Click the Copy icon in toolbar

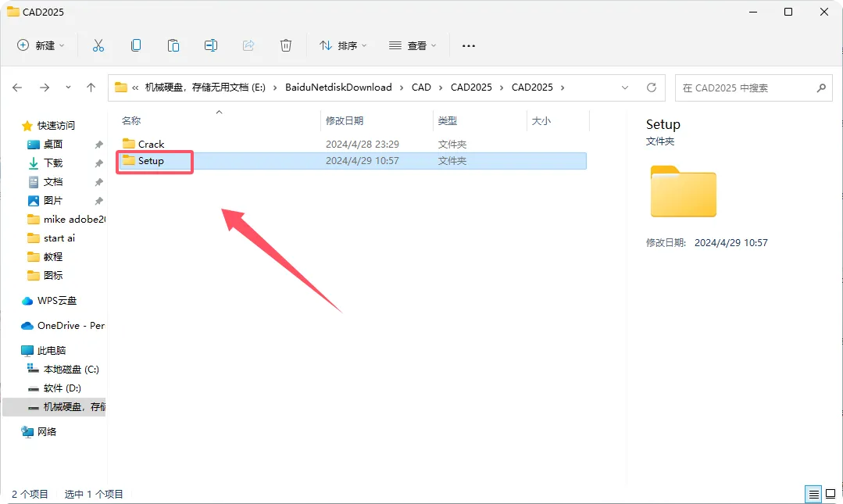tap(136, 46)
